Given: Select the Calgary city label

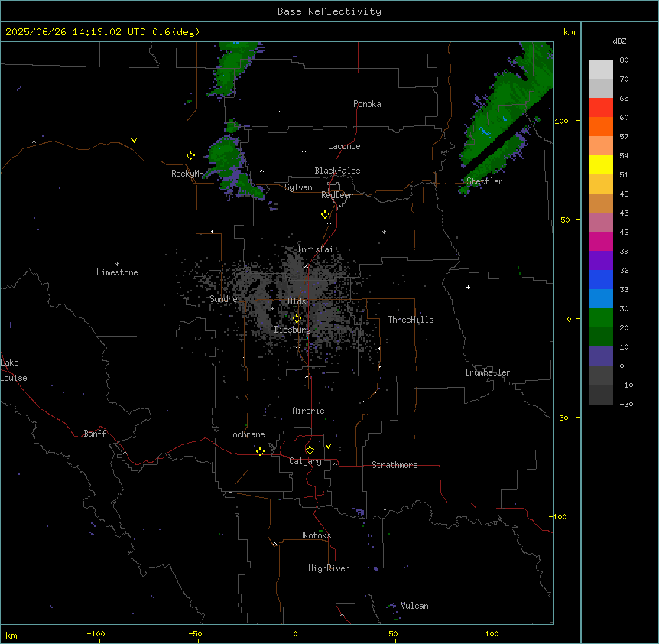Looking at the screenshot, I should tap(305, 461).
